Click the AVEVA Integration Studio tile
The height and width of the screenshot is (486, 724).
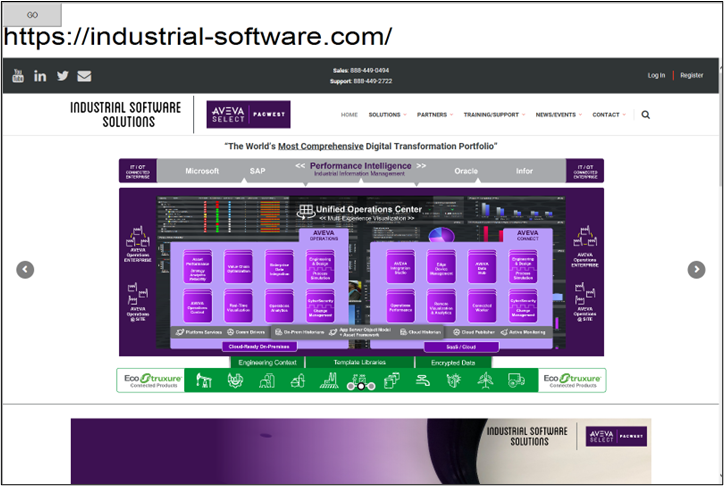pos(400,267)
